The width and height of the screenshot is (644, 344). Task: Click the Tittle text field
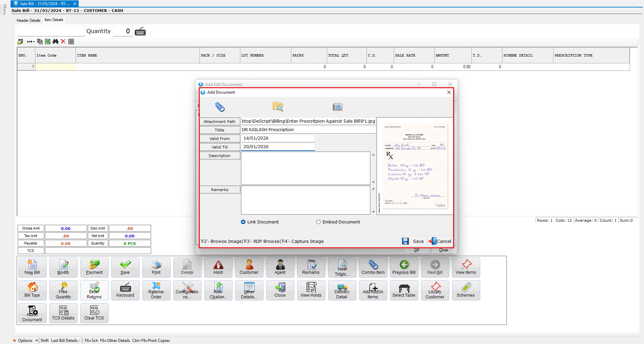pyautogui.click(x=308, y=130)
